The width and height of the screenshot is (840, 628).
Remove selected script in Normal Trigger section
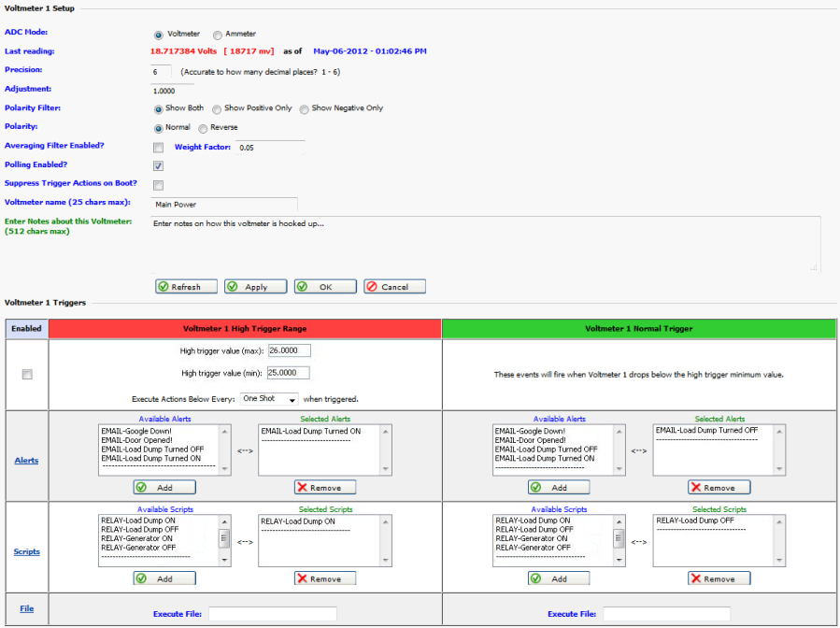719,578
